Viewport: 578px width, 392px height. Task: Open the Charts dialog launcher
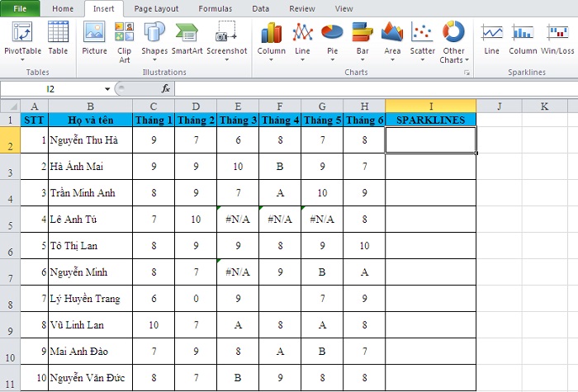pyautogui.click(x=467, y=73)
